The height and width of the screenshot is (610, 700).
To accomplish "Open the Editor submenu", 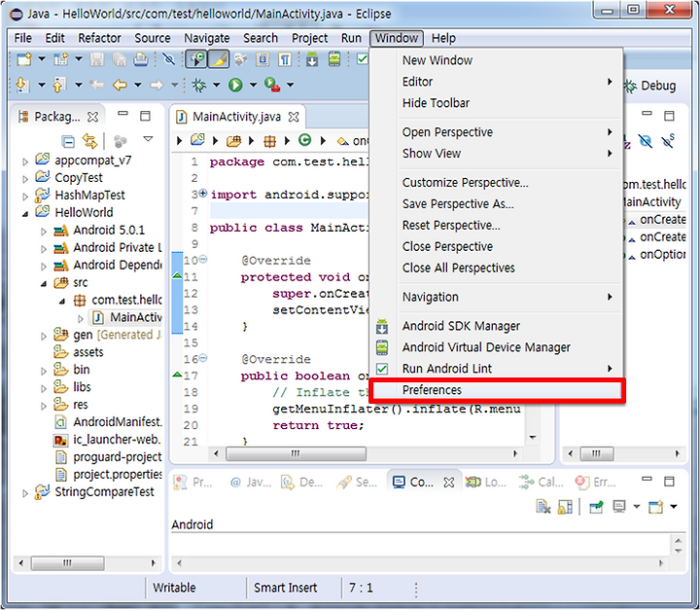I will (x=498, y=82).
